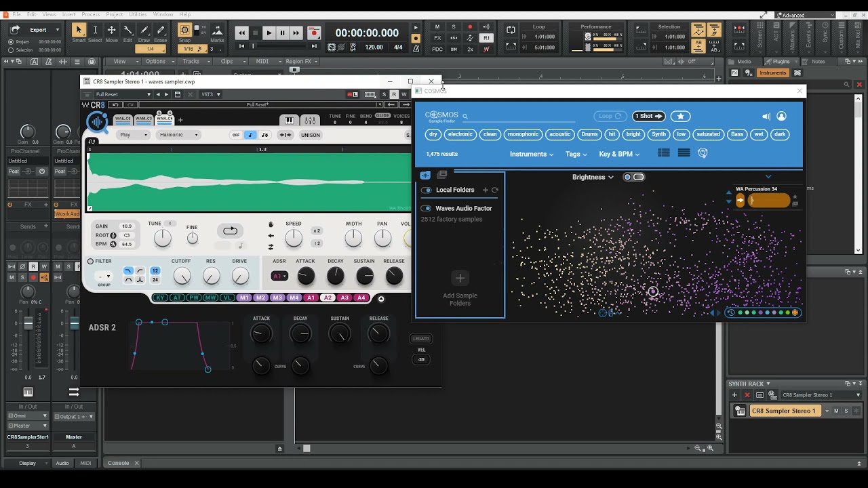Click Add Sample Folders plus button
The image size is (868, 488).
point(460,278)
